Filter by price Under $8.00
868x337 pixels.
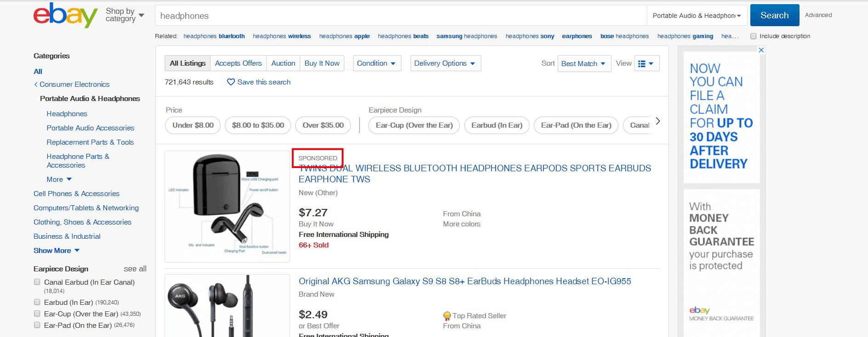(193, 125)
